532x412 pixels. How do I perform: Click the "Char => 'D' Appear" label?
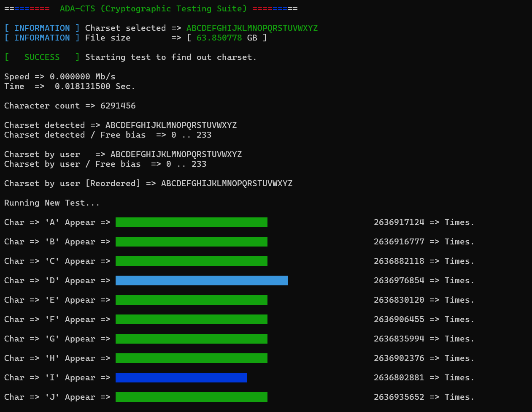50,281
